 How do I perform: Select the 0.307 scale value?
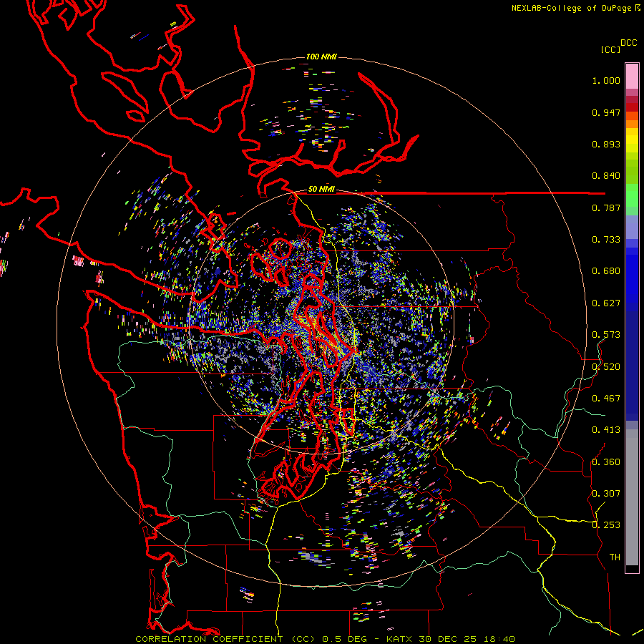tap(606, 494)
